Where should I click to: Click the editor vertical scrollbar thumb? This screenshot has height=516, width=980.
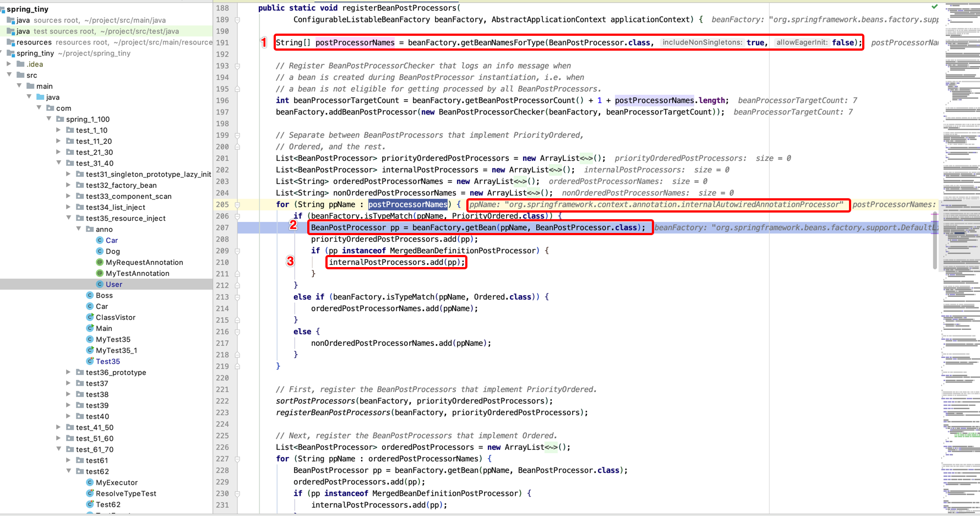click(935, 241)
